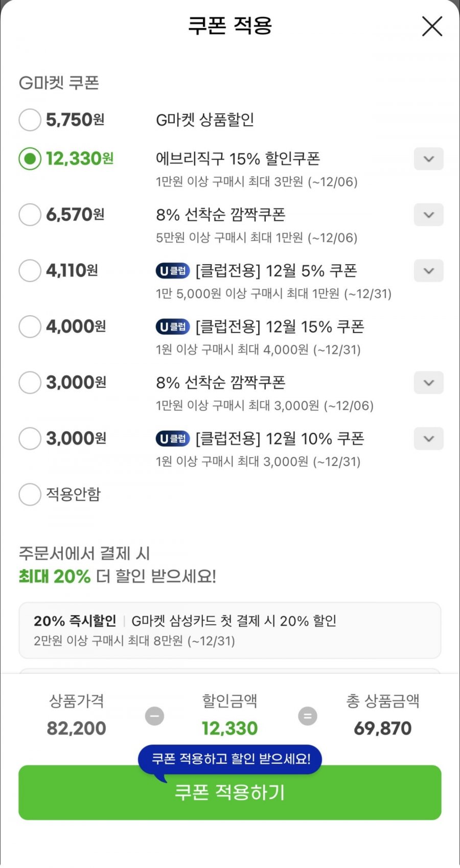Expand 클럽전용 12월 5% 쿠폰 details chevron
The height and width of the screenshot is (868, 460).
(x=428, y=271)
